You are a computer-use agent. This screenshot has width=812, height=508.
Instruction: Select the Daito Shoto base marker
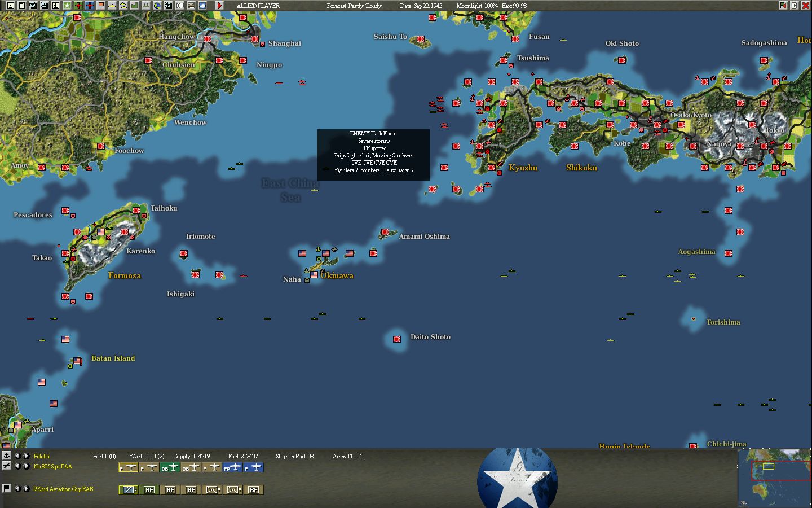[397, 339]
